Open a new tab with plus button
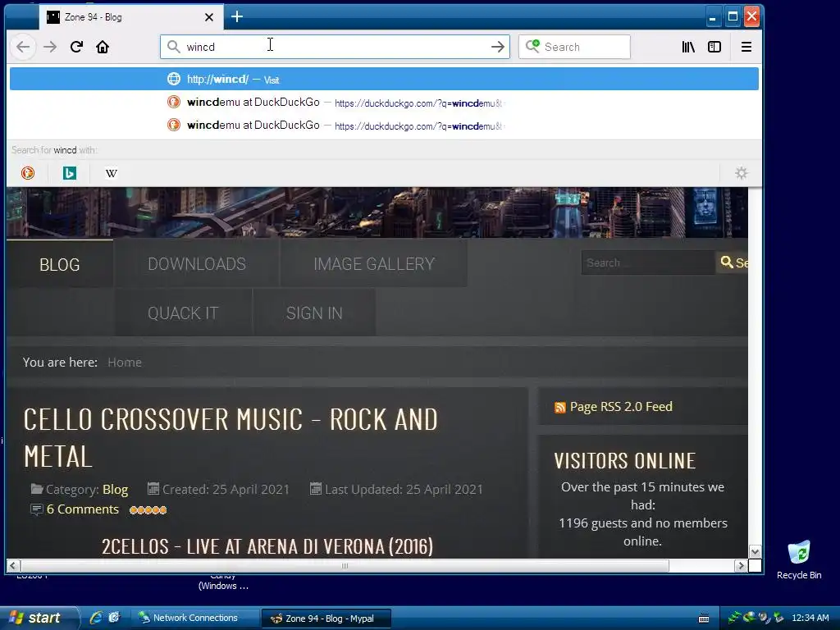The height and width of the screenshot is (630, 840). pos(237,17)
